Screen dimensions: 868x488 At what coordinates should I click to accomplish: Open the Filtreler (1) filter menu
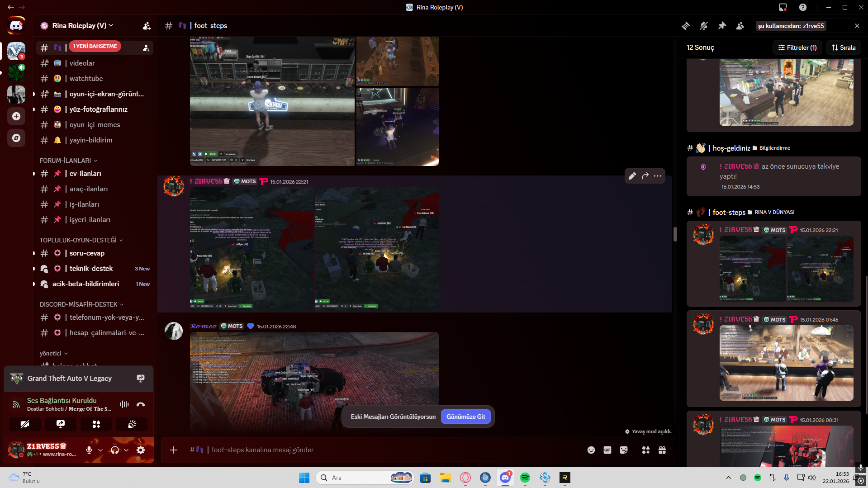point(797,47)
